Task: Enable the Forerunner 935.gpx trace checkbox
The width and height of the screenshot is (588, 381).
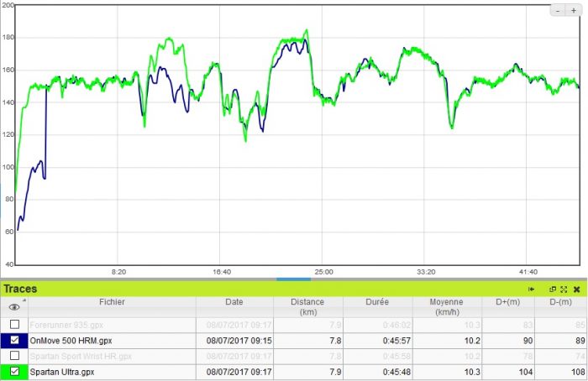Action: pos(14,324)
